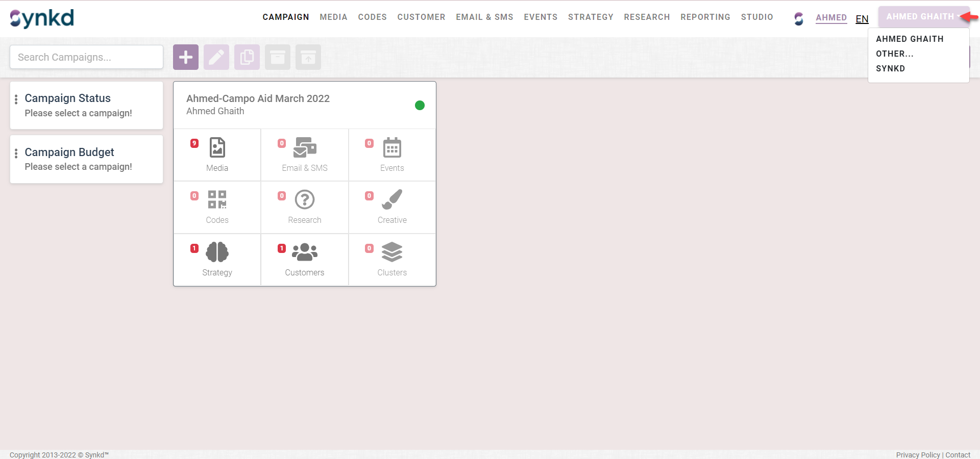Screen dimensions: 980x459
Task: Click the AHMED user profile link
Action: tap(831, 18)
